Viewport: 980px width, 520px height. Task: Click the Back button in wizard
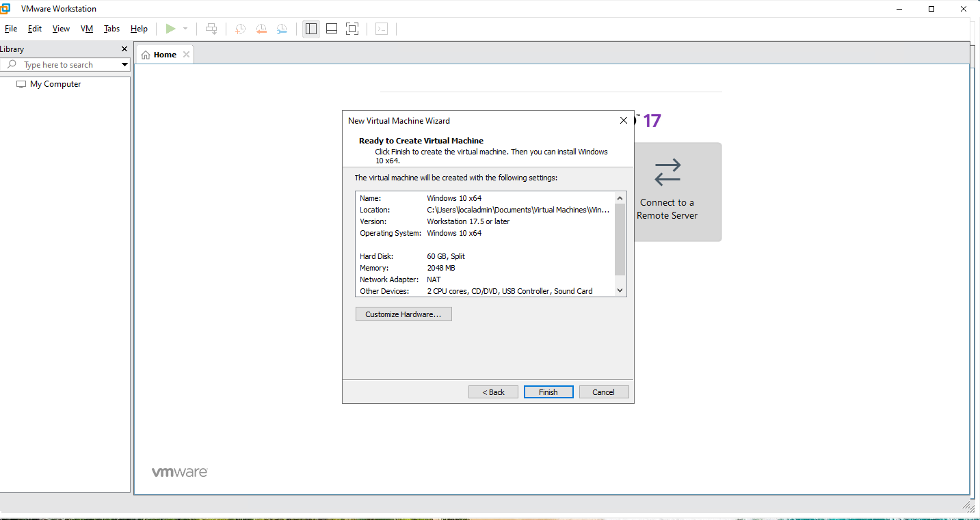tap(493, 392)
